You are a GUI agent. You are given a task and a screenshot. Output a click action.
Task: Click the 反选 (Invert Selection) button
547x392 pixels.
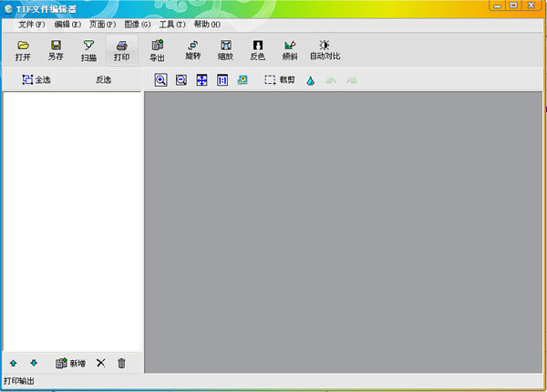click(x=103, y=80)
